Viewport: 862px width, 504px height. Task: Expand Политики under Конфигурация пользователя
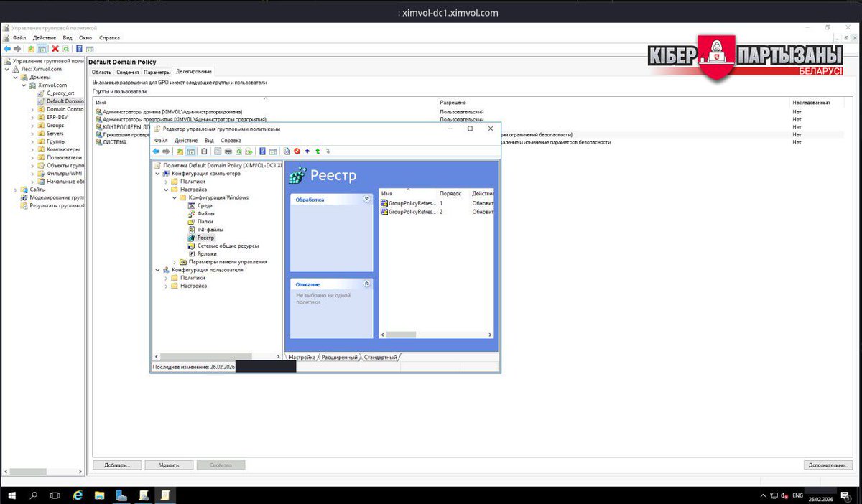tap(166, 278)
